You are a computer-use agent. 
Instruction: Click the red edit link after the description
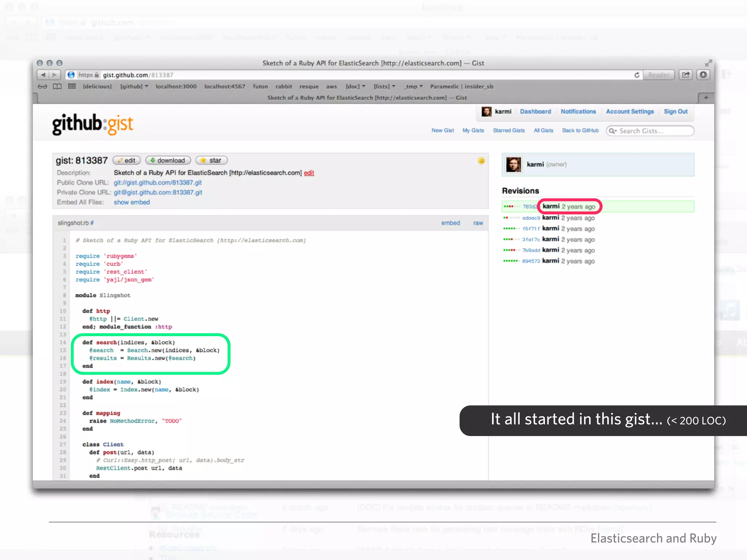pos(309,173)
